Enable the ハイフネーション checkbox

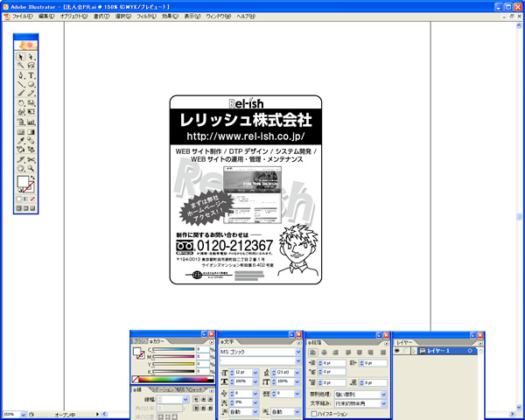click(315, 414)
